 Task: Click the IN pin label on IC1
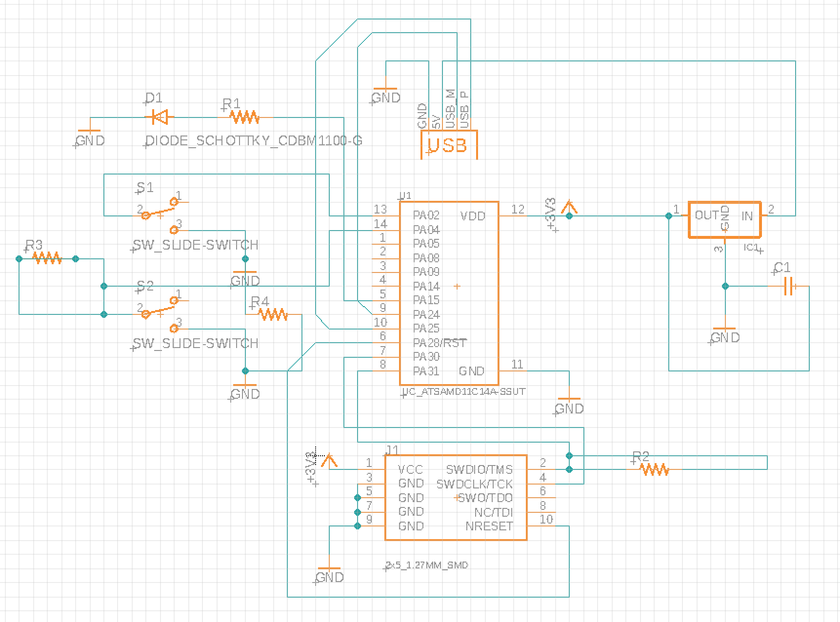[747, 215]
